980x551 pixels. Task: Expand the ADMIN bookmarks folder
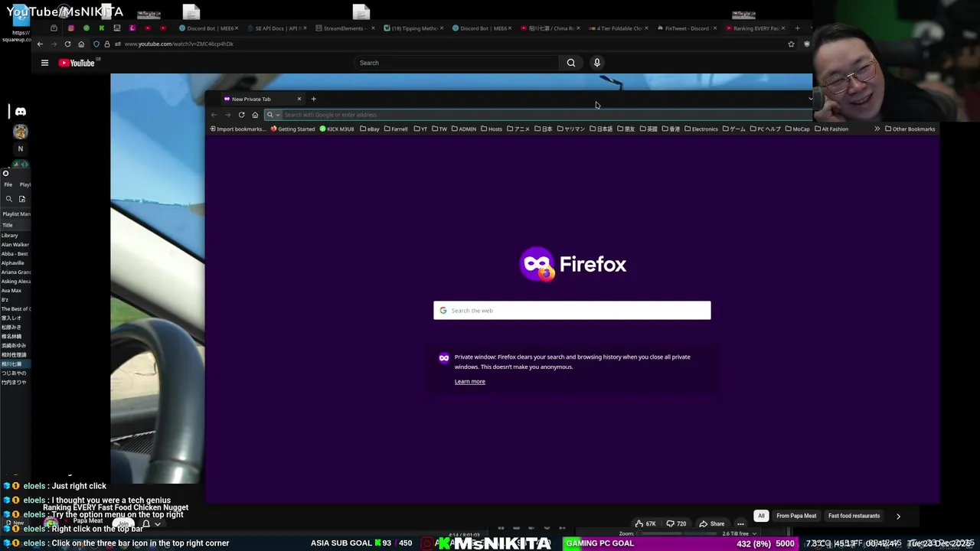464,129
